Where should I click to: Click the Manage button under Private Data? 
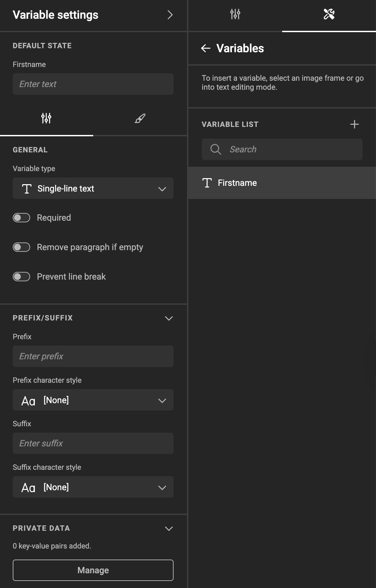(93, 570)
